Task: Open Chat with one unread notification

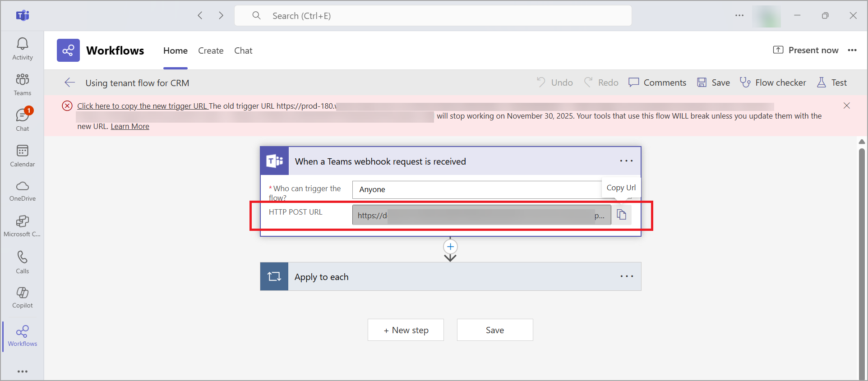Action: [23, 120]
